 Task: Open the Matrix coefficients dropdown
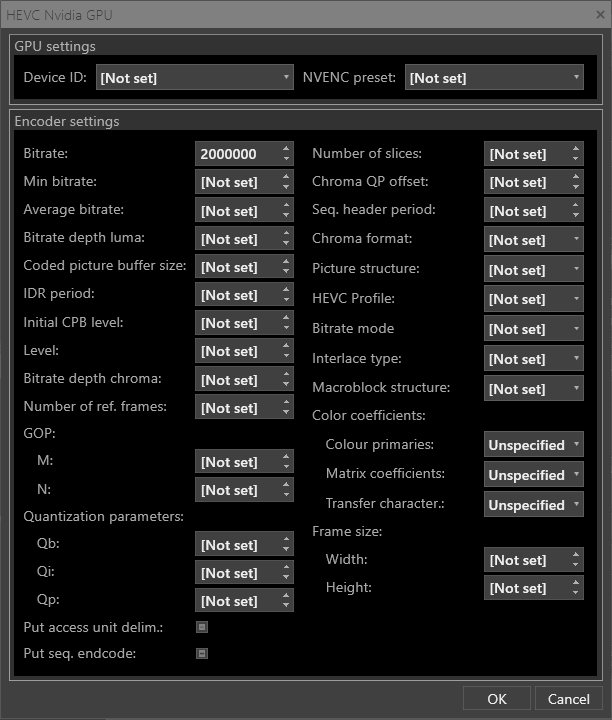coord(533,474)
